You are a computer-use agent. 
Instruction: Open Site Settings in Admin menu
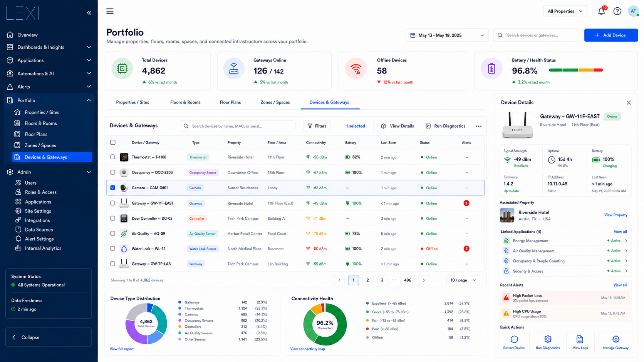(38, 211)
